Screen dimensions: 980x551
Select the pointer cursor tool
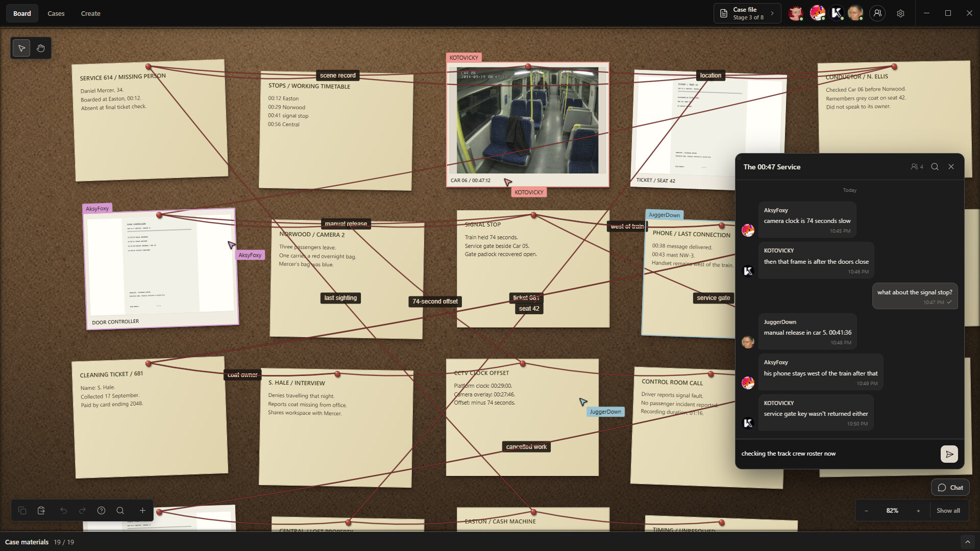click(21, 48)
